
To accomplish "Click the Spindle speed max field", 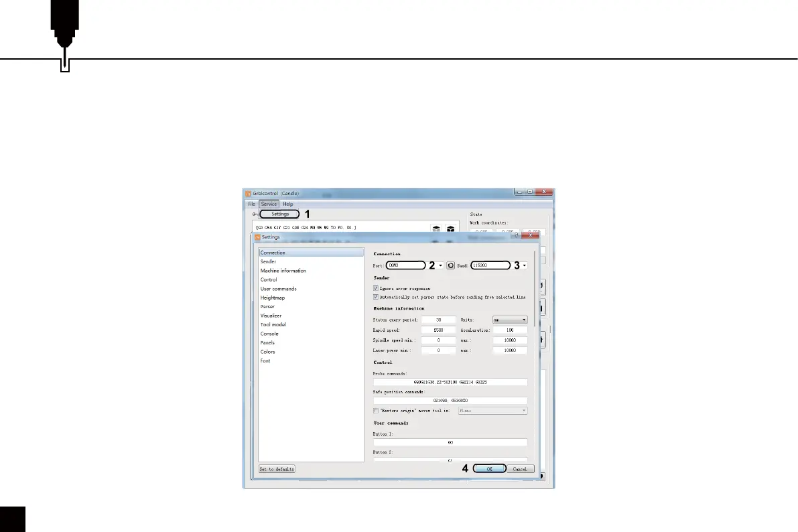I will (510, 340).
